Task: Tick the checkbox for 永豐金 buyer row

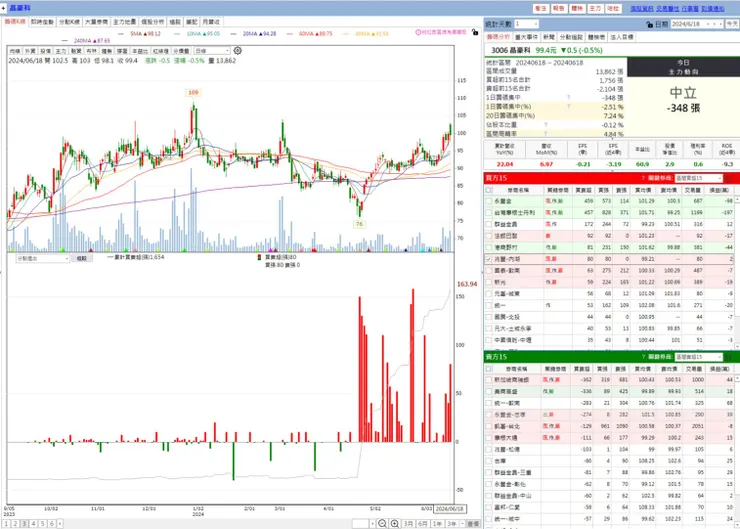Action: 488,201
